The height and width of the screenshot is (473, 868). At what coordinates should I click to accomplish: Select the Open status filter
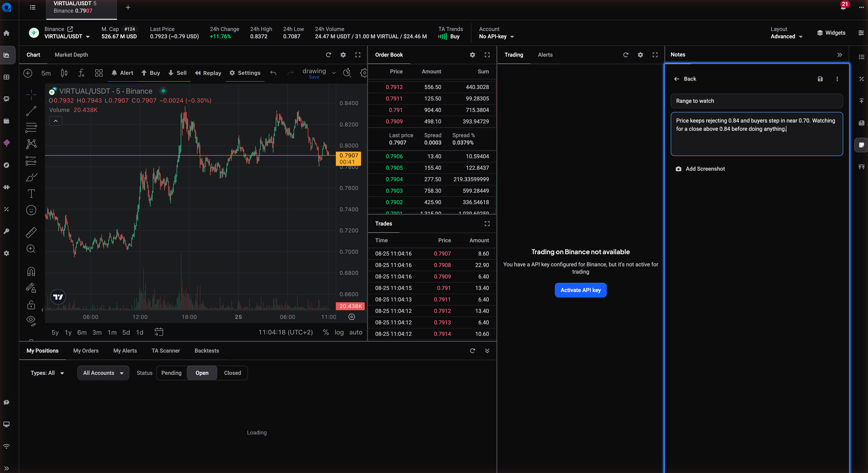(x=202, y=373)
